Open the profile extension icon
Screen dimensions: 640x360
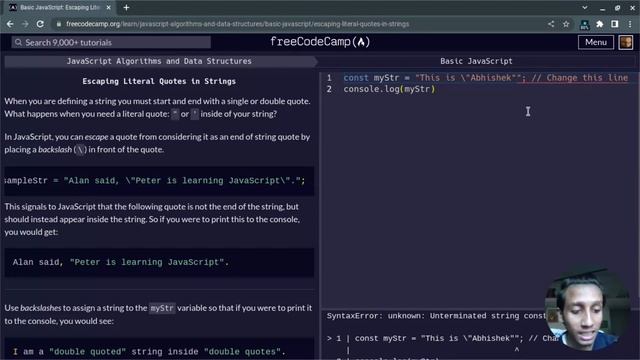click(x=584, y=24)
